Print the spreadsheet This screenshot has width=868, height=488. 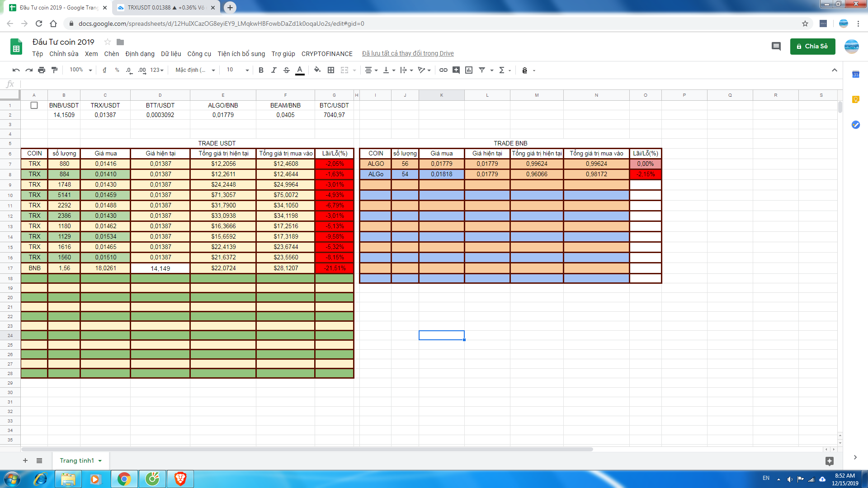click(42, 70)
